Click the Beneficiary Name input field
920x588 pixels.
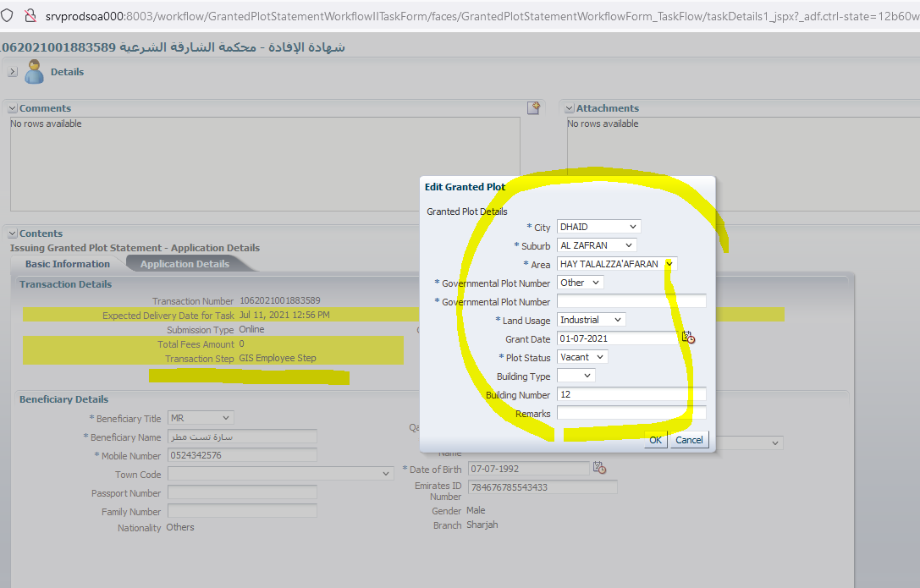pos(242,437)
